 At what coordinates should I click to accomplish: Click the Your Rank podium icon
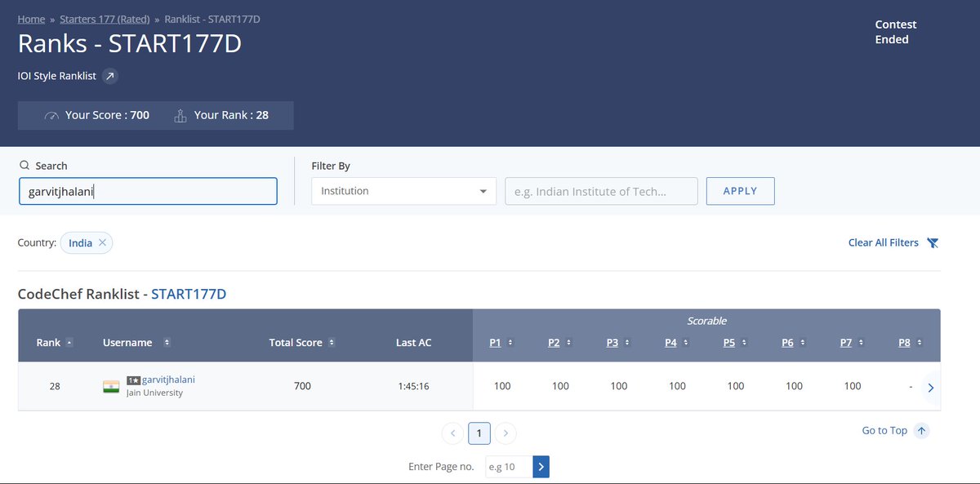[180, 115]
